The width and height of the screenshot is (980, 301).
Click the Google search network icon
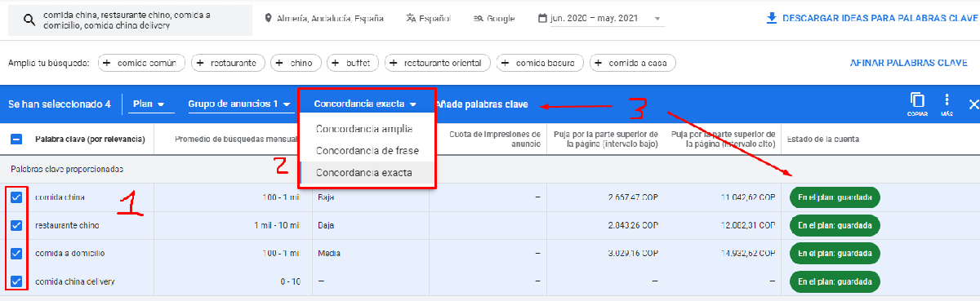click(x=478, y=19)
